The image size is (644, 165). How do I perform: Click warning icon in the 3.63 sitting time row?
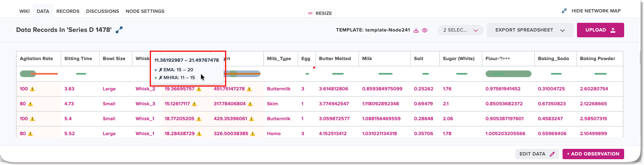(x=32, y=89)
